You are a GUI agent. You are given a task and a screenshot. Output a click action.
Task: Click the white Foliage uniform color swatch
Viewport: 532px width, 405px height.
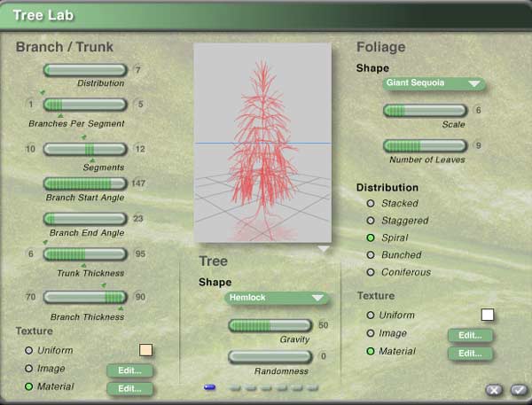point(488,315)
